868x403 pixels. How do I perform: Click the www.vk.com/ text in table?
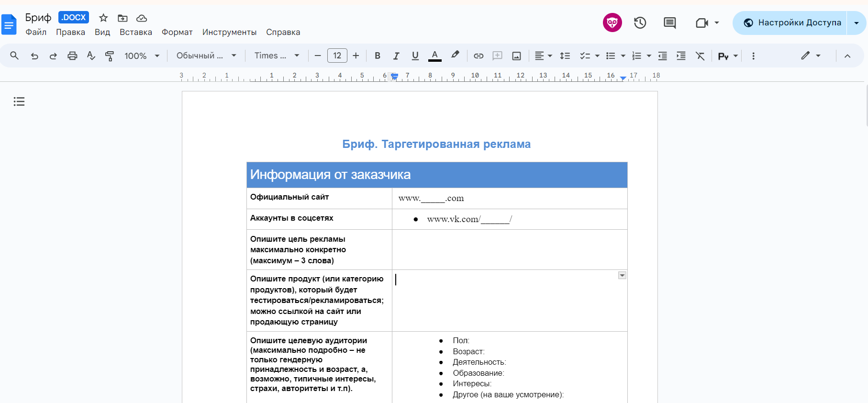click(x=469, y=219)
